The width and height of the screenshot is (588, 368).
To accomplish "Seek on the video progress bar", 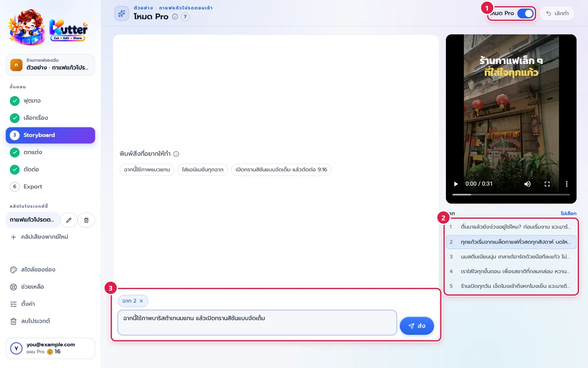I will coord(511,195).
